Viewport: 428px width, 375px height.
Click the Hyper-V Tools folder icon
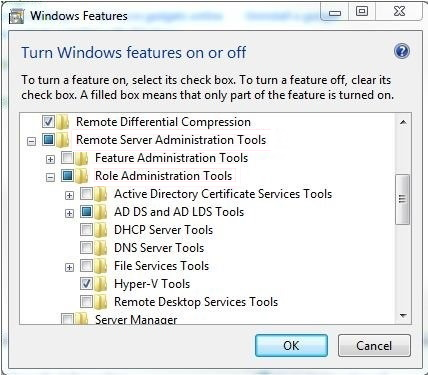(x=101, y=284)
